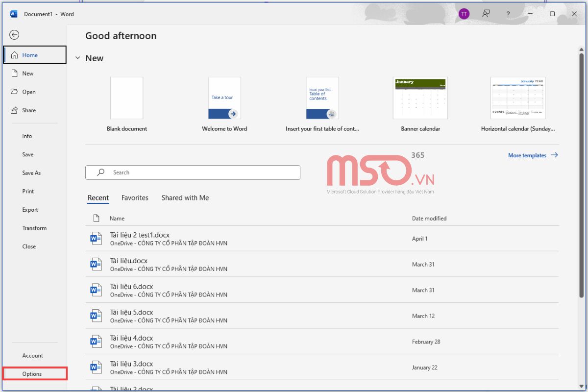Open Tài liệu 3.docx
Screen dimensions: 588x392
322,367
